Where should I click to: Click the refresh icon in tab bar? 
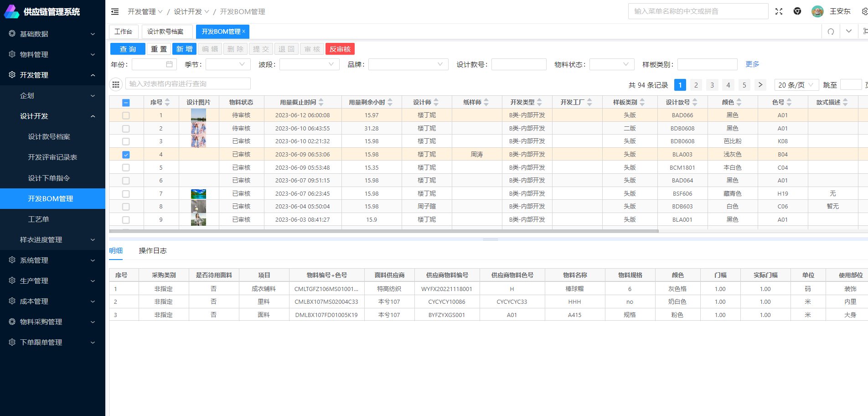pyautogui.click(x=831, y=31)
